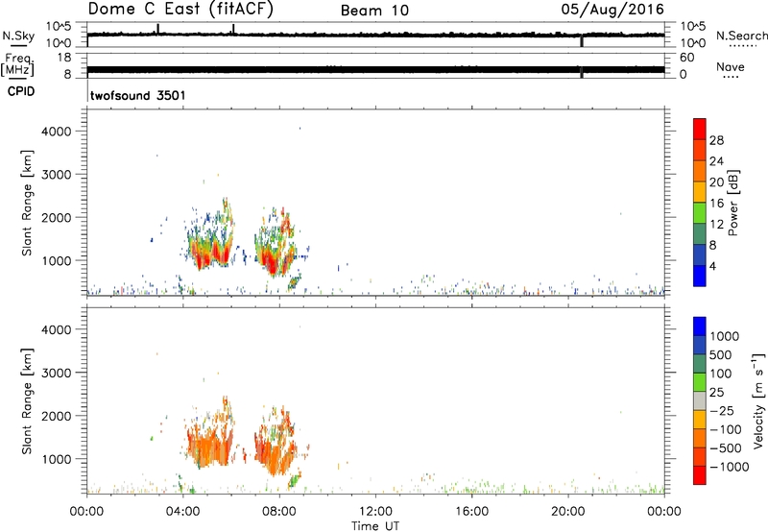The height and width of the screenshot is (532, 768).
Task: Click the '28' power colorbar value
Action: [716, 140]
